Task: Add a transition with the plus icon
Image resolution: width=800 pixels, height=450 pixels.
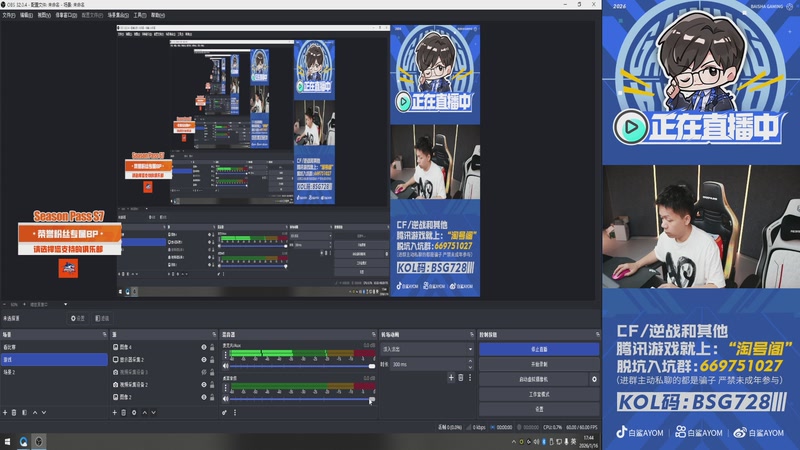Action: (x=451, y=378)
